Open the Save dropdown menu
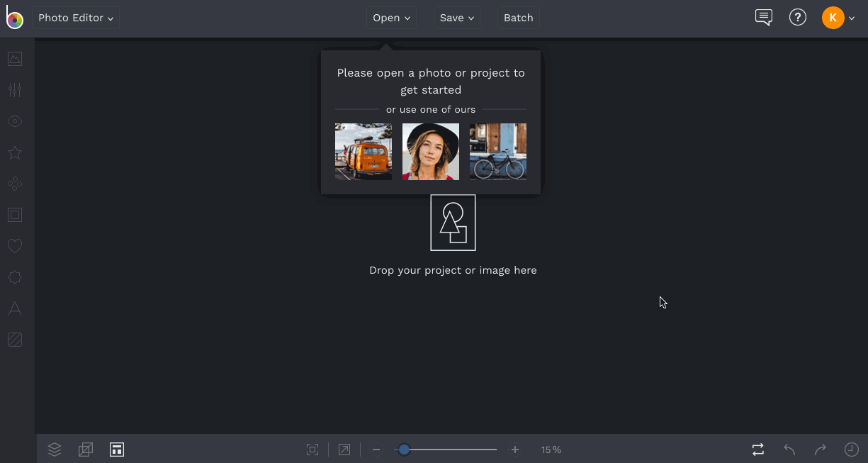 tap(457, 18)
